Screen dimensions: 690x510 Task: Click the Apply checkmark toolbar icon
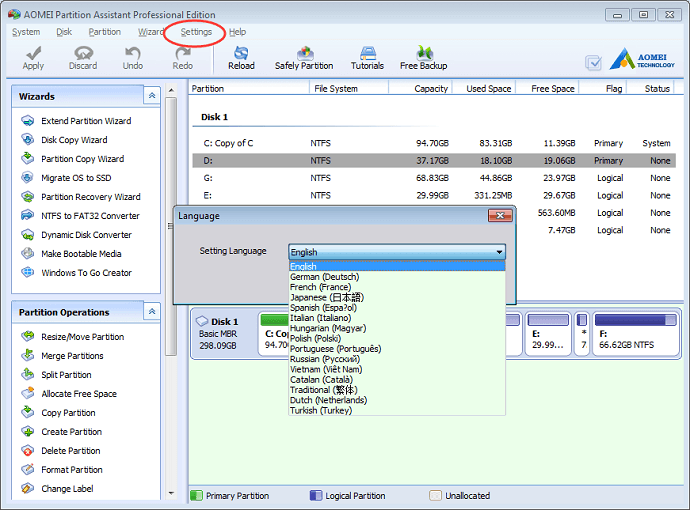(x=33, y=53)
